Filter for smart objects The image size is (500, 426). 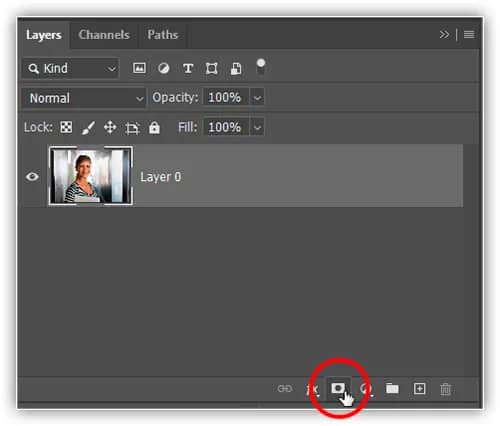236,68
